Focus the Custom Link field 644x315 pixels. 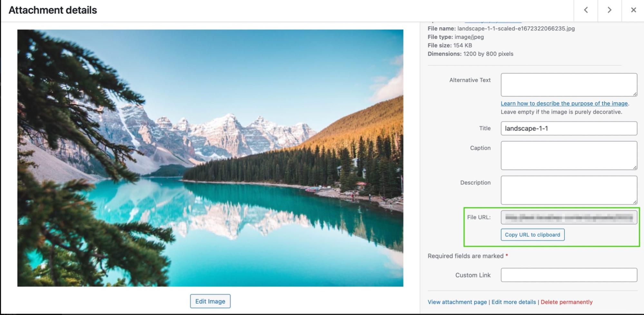coord(569,275)
